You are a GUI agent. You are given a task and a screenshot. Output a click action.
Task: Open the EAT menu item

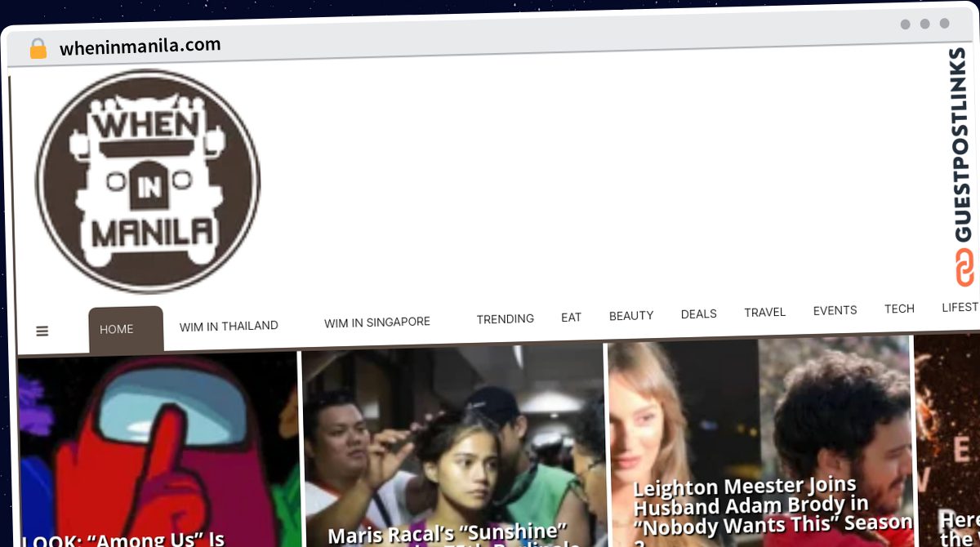coord(572,317)
